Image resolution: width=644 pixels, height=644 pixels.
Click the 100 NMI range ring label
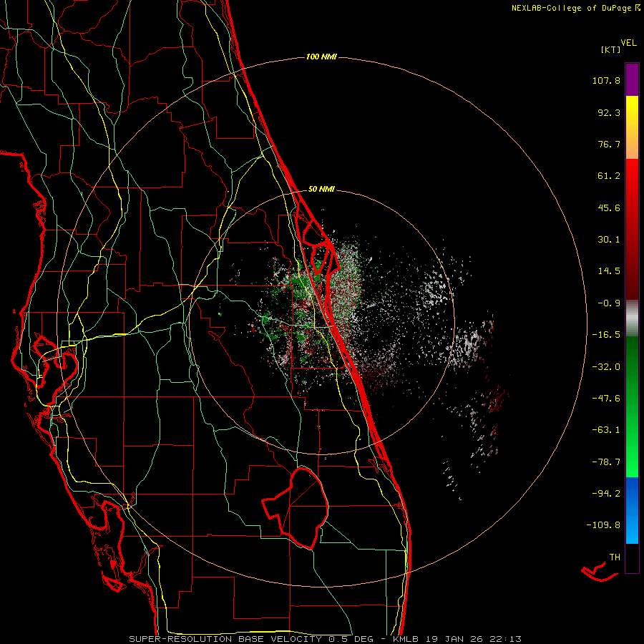click(321, 57)
